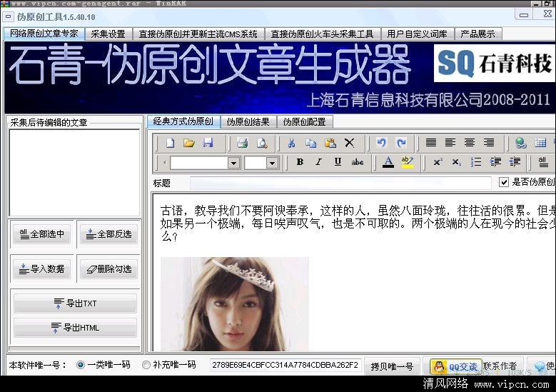Toggle underline formatting
Screen dimensions: 556x392
coord(338,162)
